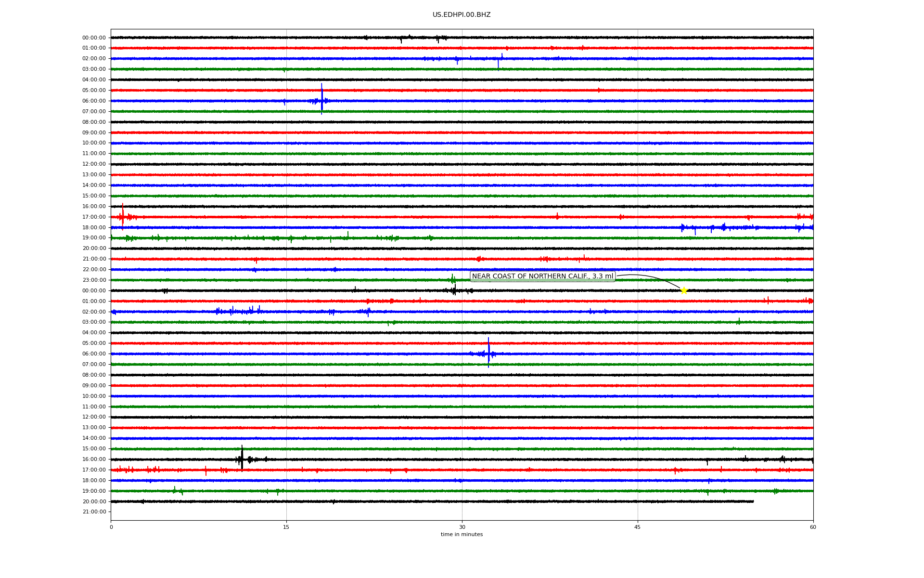
Task: Click the yellow star event marker
Action: tap(683, 290)
